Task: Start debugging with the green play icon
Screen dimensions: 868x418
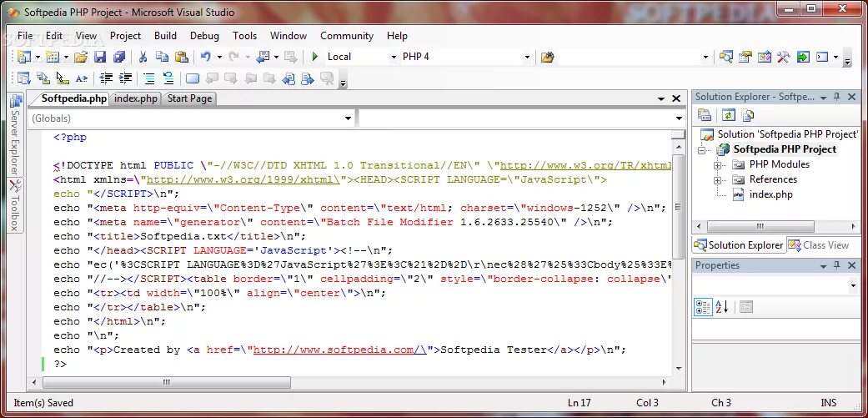Action: [x=315, y=57]
